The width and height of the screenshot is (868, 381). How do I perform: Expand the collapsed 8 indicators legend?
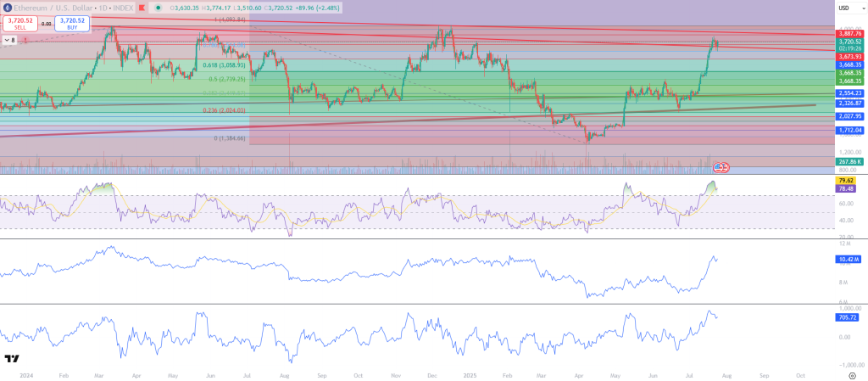click(x=8, y=41)
